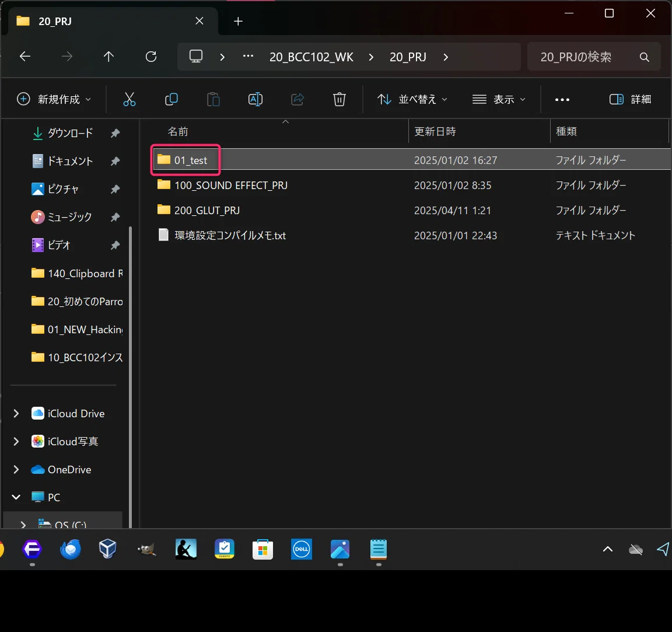The height and width of the screenshot is (632, 672).
Task: Toggle the 詳細 details pane
Action: 630,99
